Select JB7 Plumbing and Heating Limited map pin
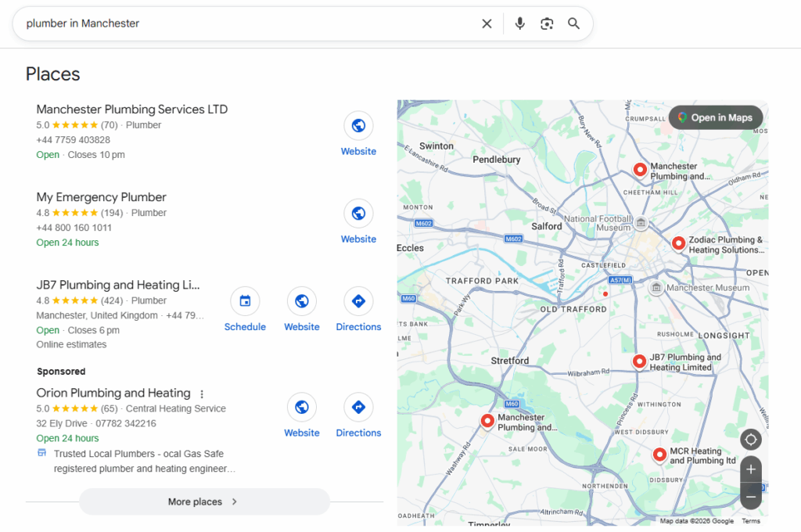Viewport: 801px width, 532px height. tap(639, 361)
